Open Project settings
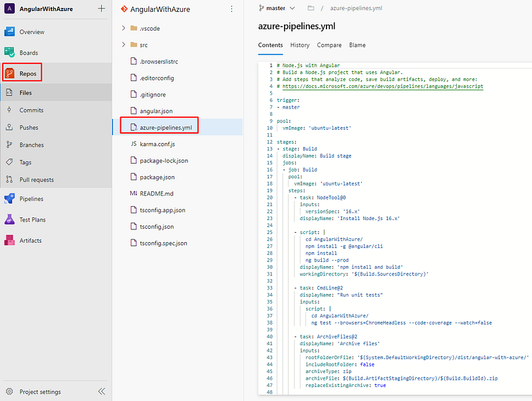Image resolution: width=532 pixels, height=401 pixels. pos(40,392)
